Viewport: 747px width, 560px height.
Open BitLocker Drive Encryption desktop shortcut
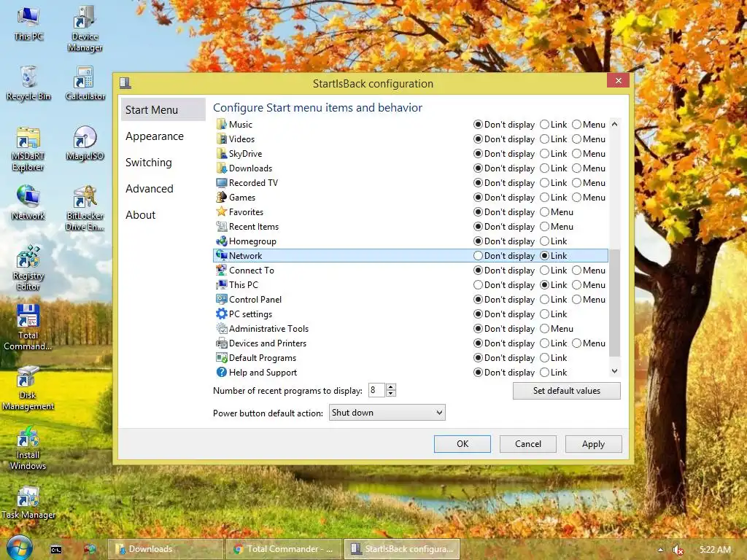pyautogui.click(x=85, y=209)
